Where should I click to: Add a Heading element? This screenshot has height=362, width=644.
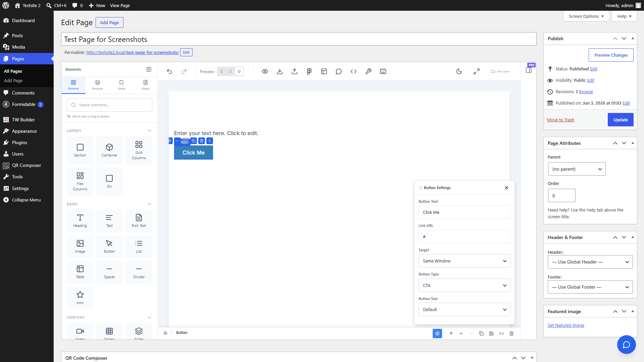[x=80, y=221]
